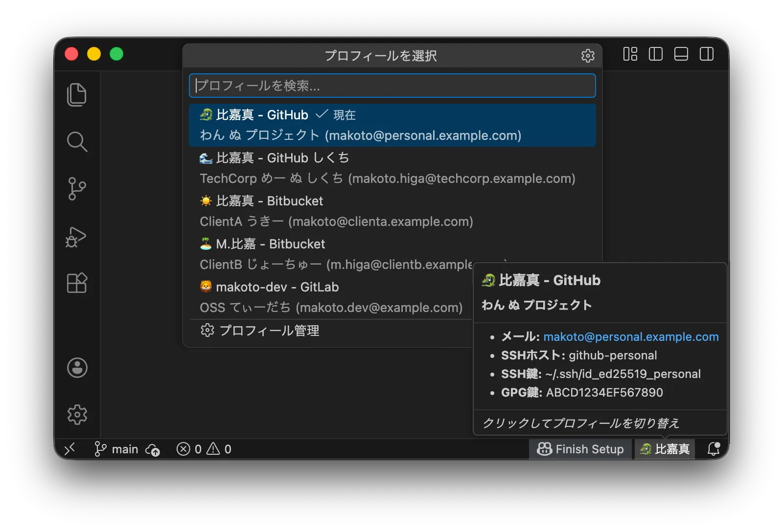
Task: Click Finish Setup in status bar
Action: tap(580, 449)
